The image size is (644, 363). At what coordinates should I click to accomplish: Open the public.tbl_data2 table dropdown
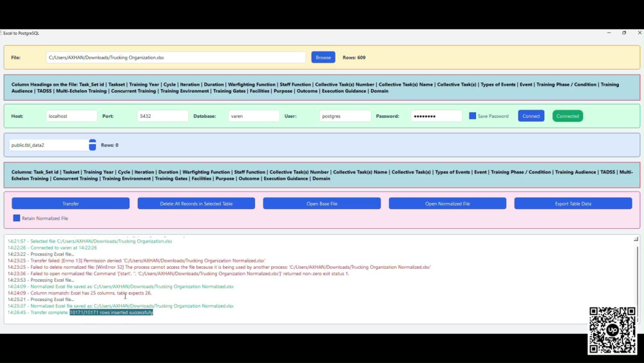point(92,144)
